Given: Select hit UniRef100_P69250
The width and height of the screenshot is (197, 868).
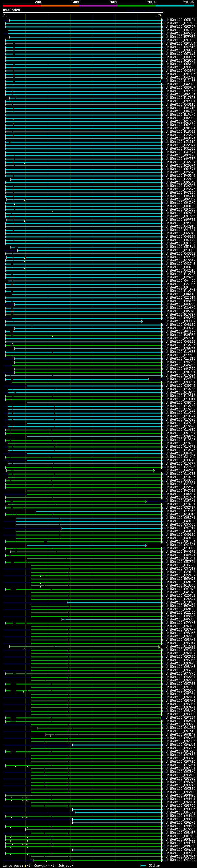Looking at the screenshot, I should tap(180, 125).
